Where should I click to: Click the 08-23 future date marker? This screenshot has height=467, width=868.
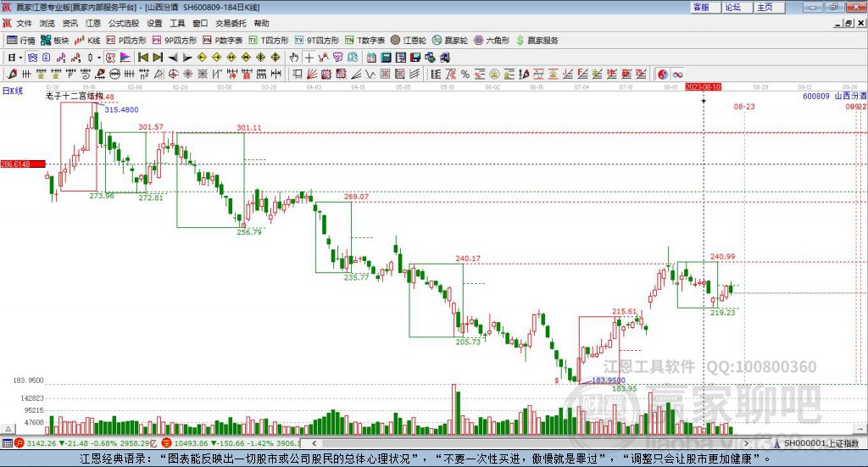(x=744, y=106)
